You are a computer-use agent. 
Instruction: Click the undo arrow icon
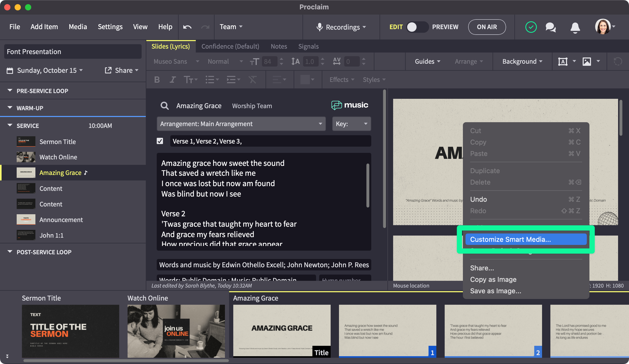187,27
